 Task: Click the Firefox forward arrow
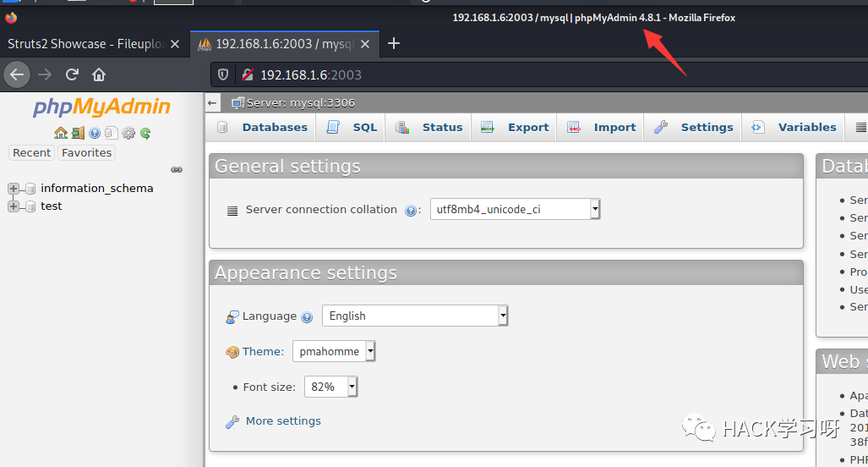[45, 74]
